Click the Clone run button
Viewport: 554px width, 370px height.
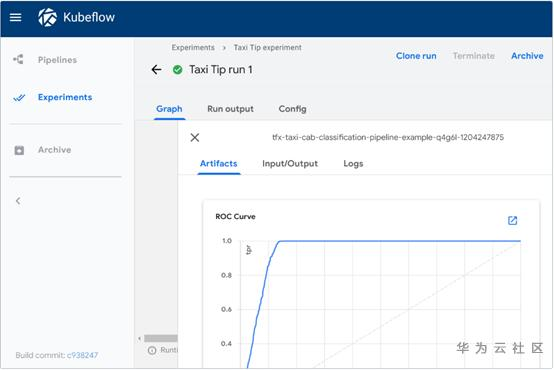(416, 56)
